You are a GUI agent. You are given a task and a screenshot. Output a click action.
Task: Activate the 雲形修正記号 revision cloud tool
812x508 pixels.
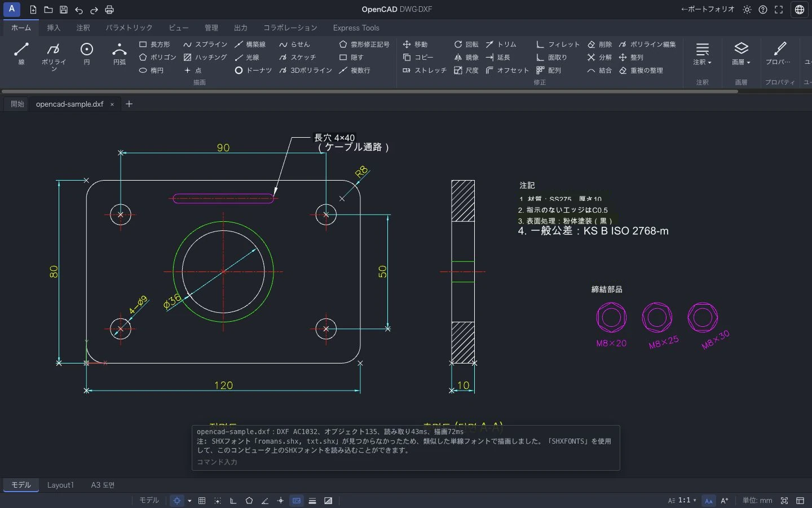[364, 44]
